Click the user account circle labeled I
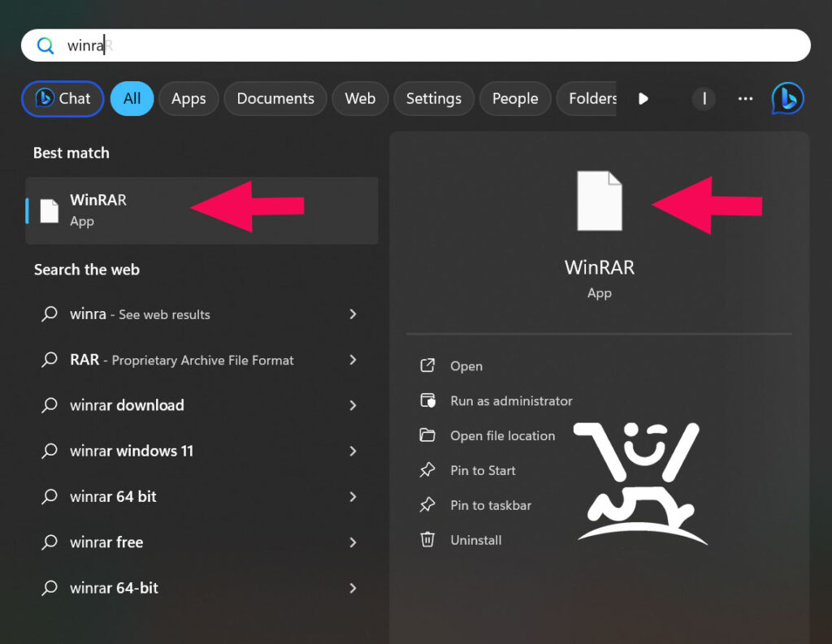832x644 pixels. click(x=704, y=98)
